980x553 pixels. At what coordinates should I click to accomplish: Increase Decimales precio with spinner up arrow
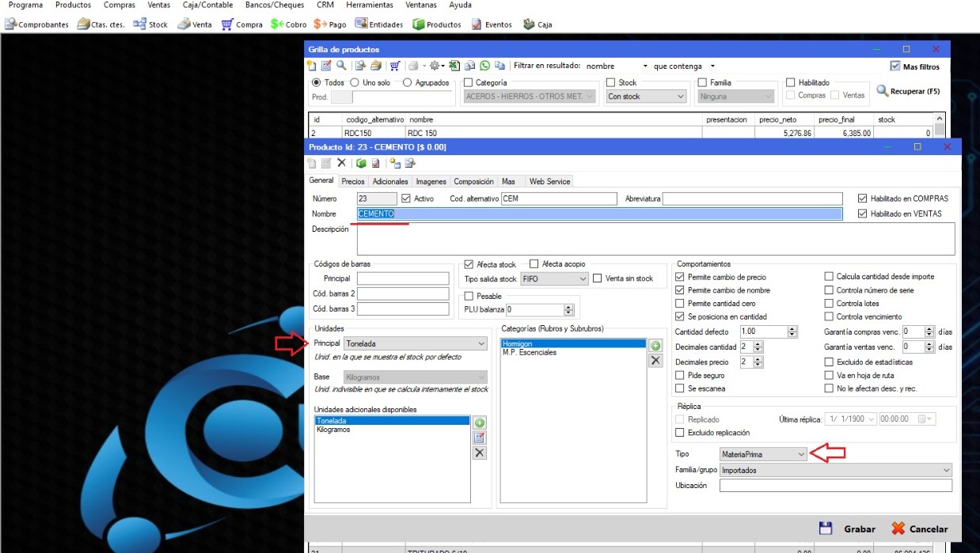[758, 359]
